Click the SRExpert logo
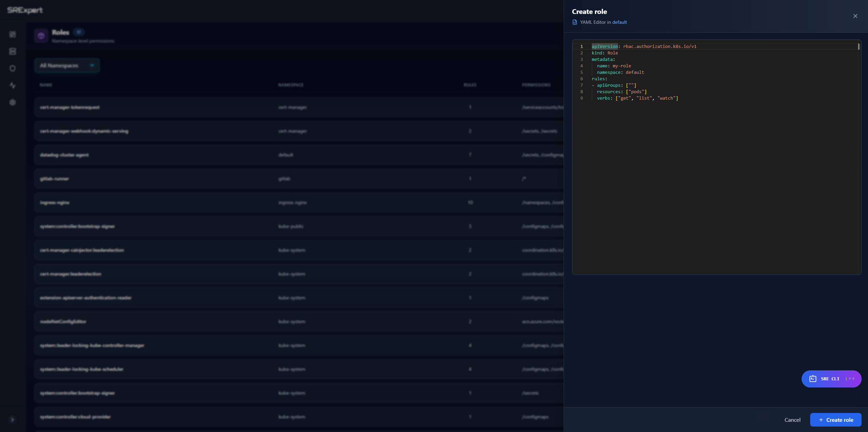The image size is (868, 432). coord(24,10)
